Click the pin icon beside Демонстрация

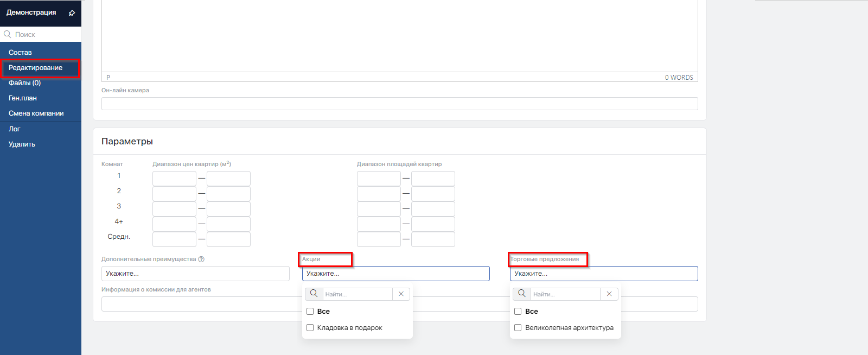(x=72, y=13)
